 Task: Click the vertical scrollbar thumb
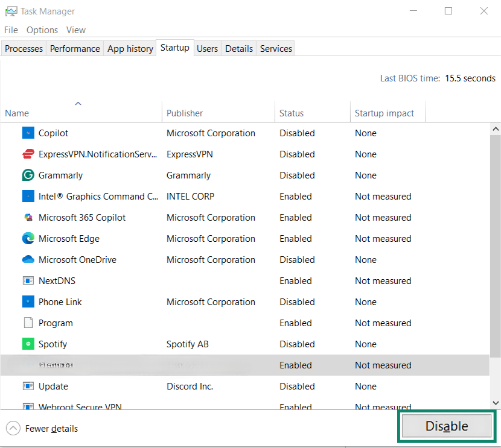tap(495, 246)
